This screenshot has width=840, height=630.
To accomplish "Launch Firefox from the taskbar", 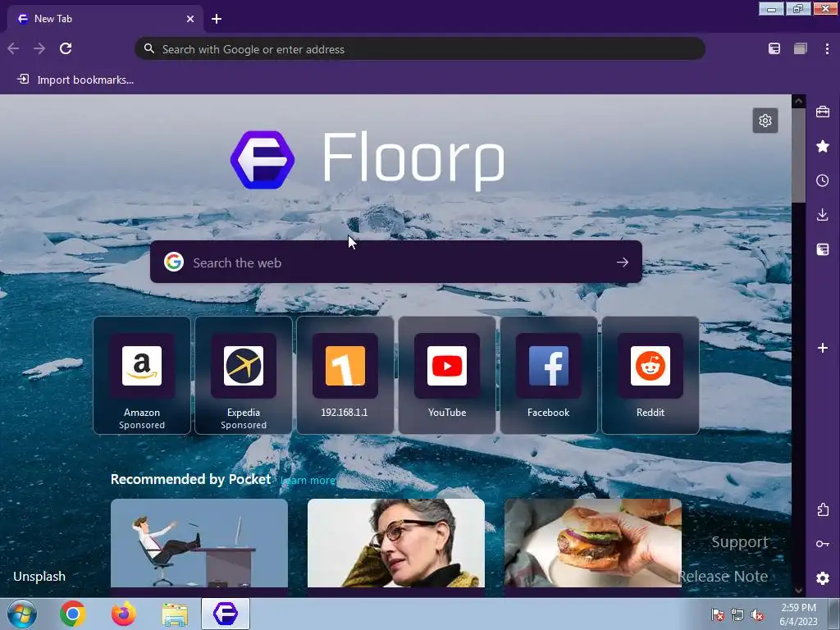I will [x=123, y=614].
